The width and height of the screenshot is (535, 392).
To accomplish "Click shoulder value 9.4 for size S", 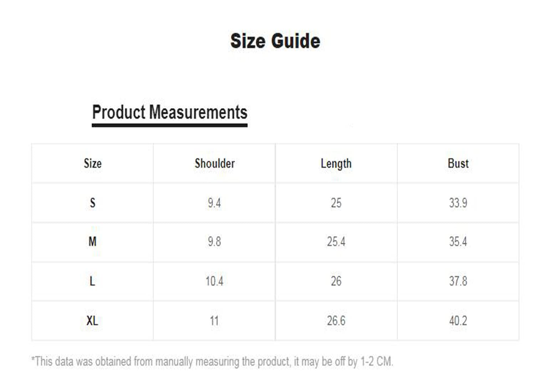I will [x=214, y=203].
